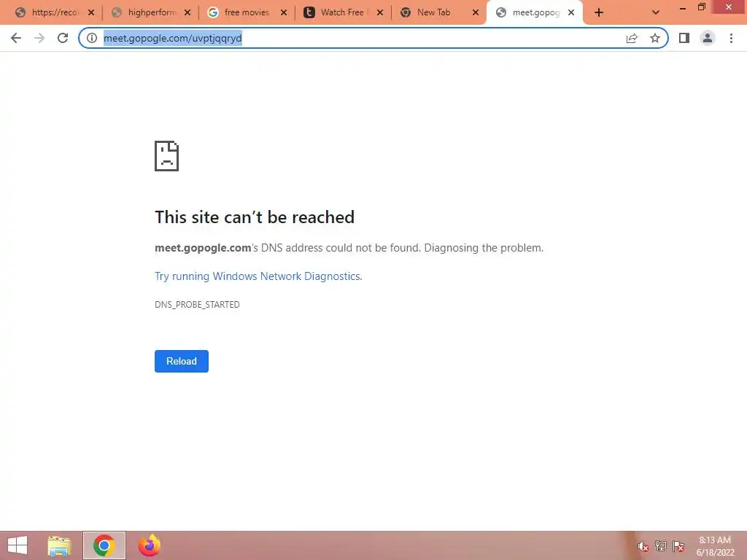Viewport: 747px width, 560px height.
Task: Close the New Tab tab
Action: pyautogui.click(x=475, y=13)
